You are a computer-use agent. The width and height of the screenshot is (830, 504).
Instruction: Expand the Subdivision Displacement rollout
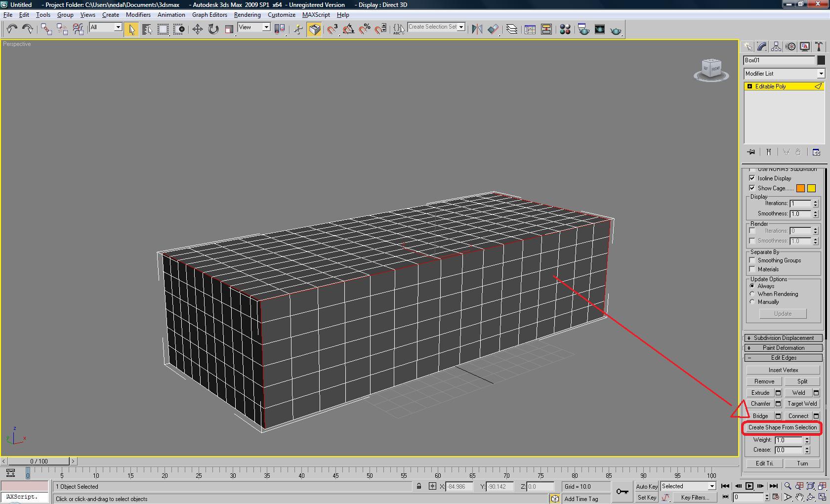click(783, 338)
